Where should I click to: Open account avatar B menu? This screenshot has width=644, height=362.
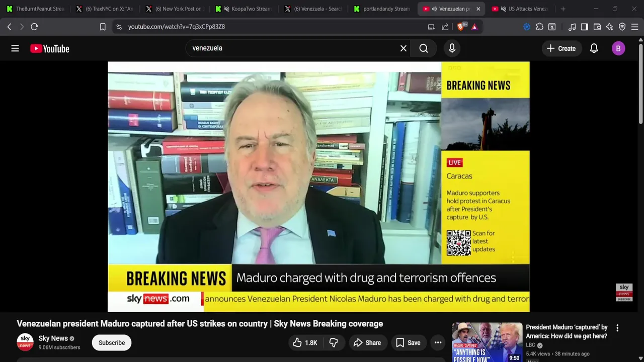[618, 48]
